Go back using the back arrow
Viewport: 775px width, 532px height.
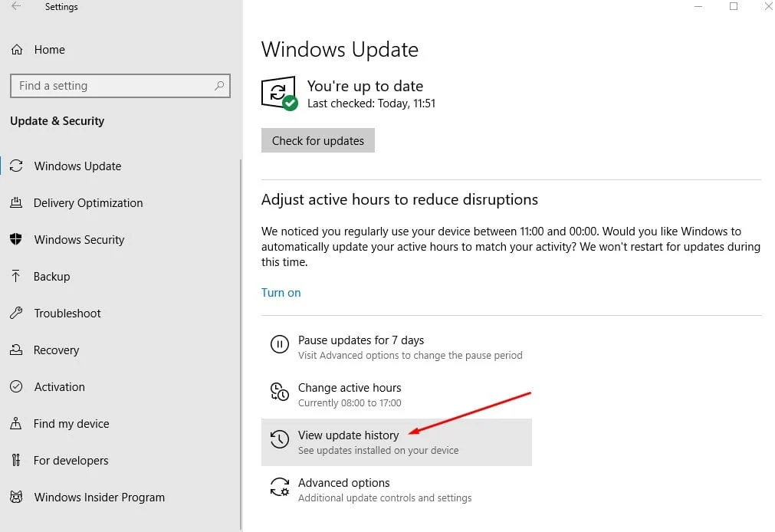[16, 7]
